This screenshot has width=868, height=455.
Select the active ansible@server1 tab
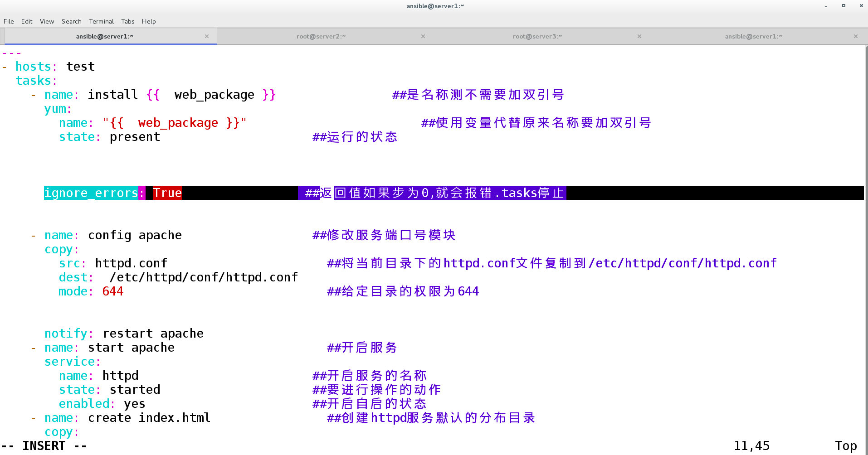[105, 36]
